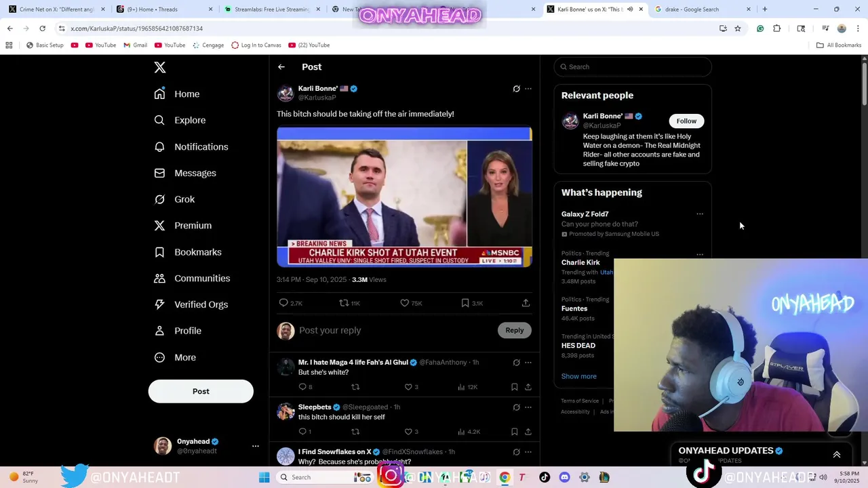The height and width of the screenshot is (488, 868).
Task: Bookmark Sleepbets' reply
Action: [x=515, y=432]
